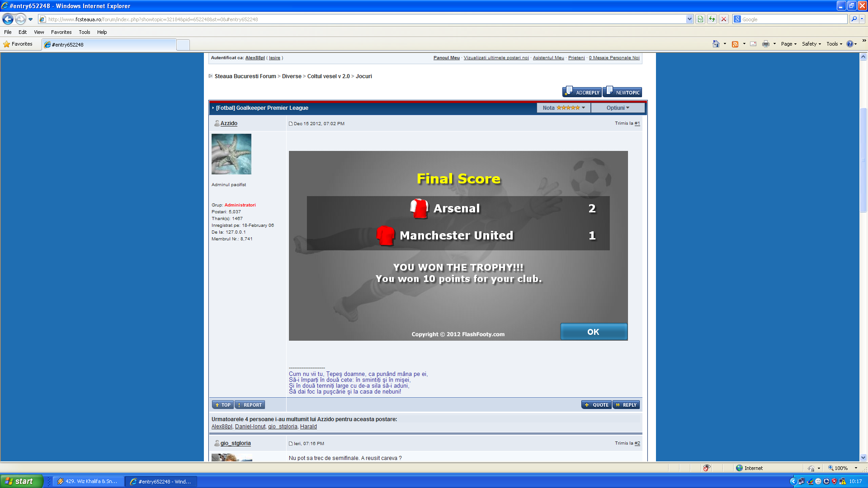The height and width of the screenshot is (488, 868).
Task: Open the Page command bar dropdown
Action: (x=789, y=44)
